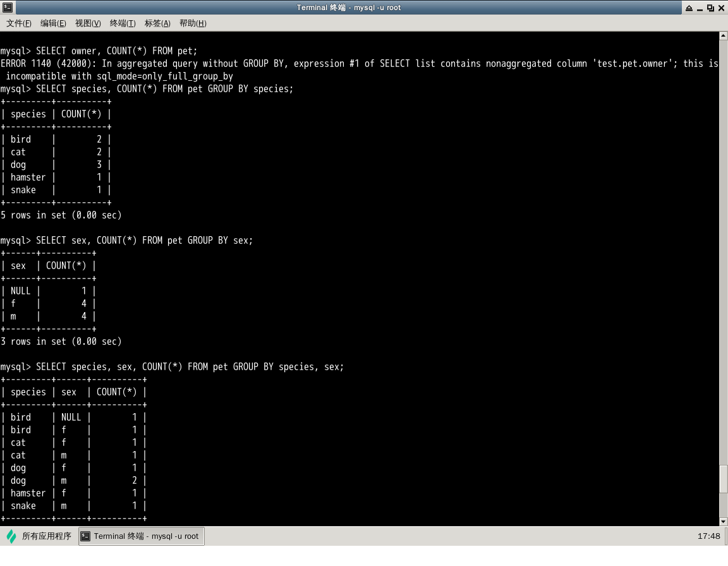Open the 终端(T) menu

(123, 23)
